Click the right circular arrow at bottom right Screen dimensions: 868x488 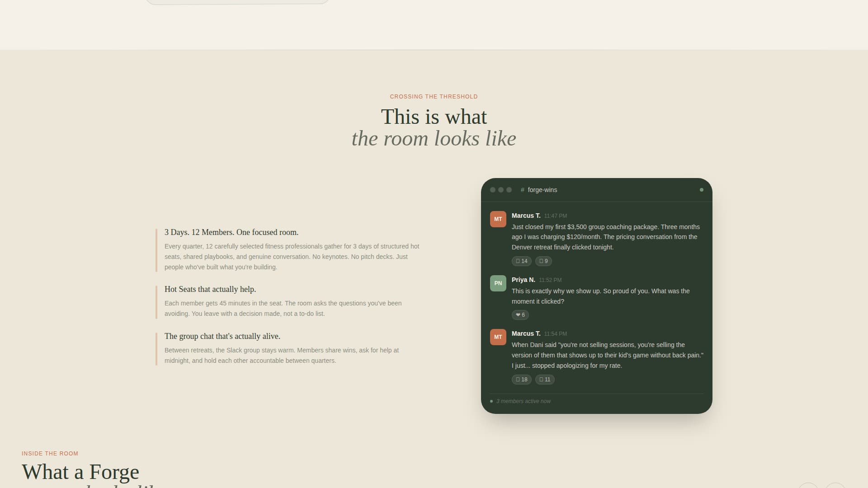click(x=835, y=487)
